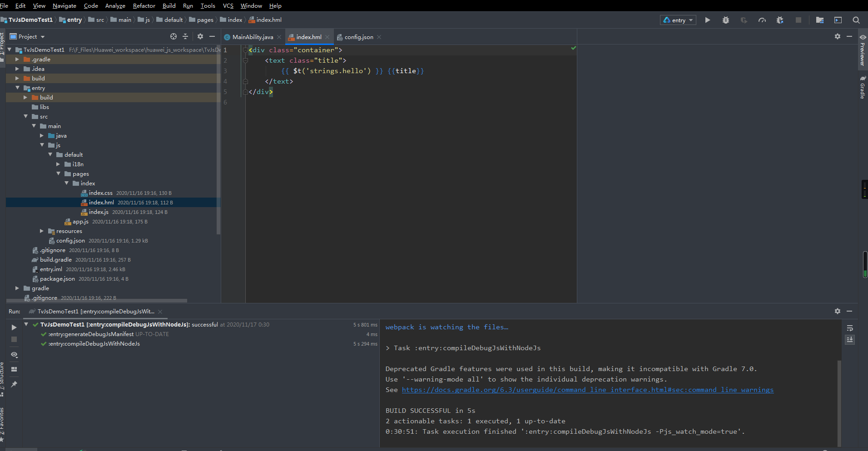Close the MainAbility.java tab
Screen dimensions: 868x451
(x=279, y=37)
